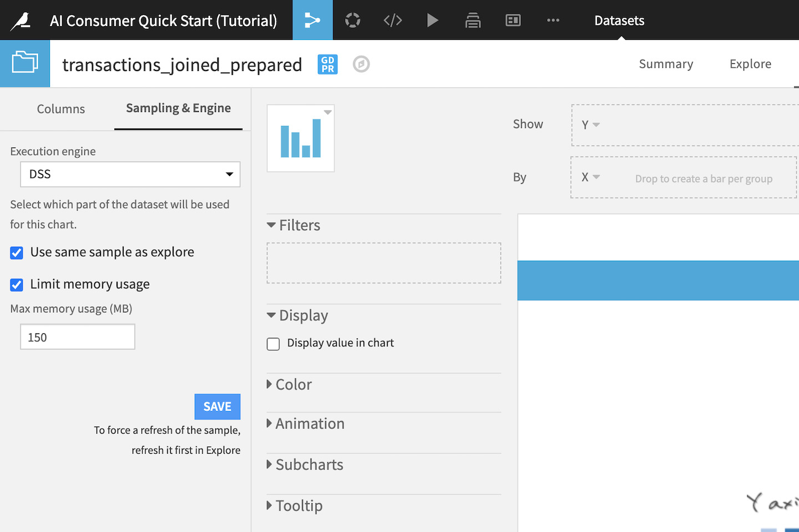Expand the Animation section
The width and height of the screenshot is (799, 532).
[x=306, y=423]
